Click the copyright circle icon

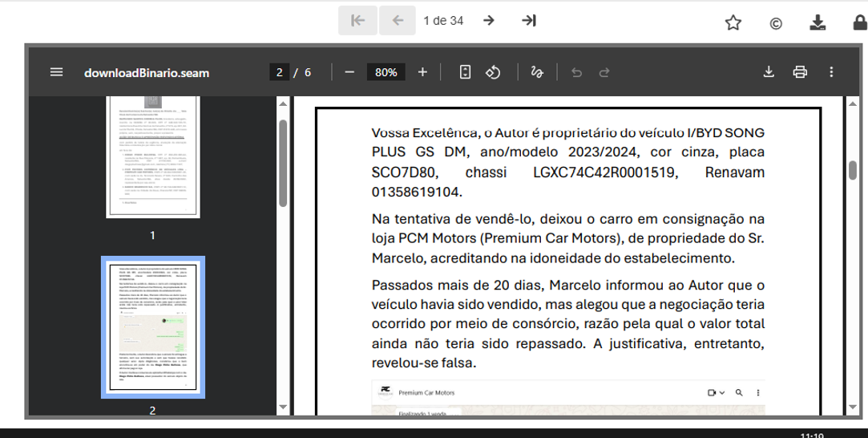[x=776, y=23]
